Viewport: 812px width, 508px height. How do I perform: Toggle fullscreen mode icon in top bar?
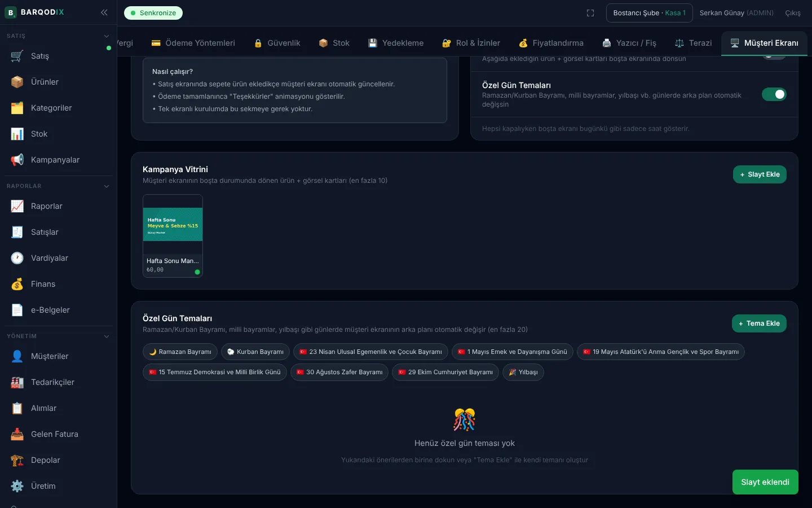(x=590, y=13)
